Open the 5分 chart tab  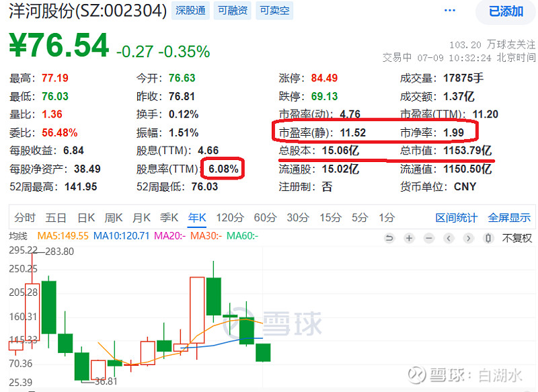(360, 217)
